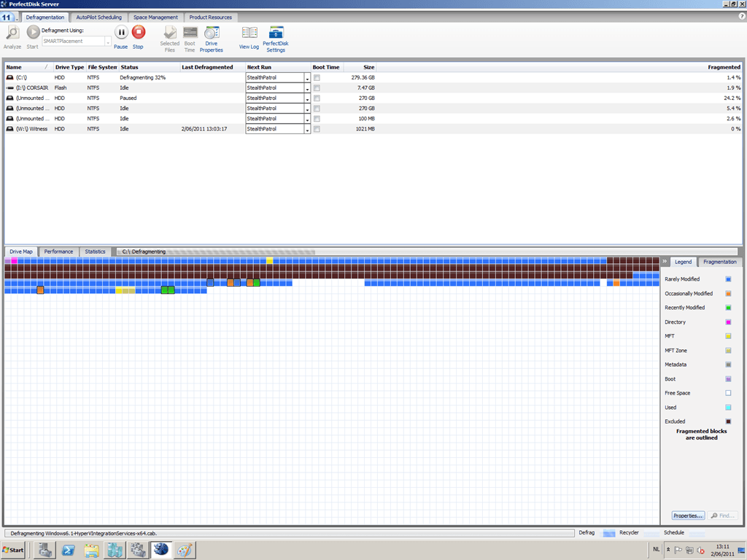Viewport: 747px width, 560px height.
Task: Show hidden tray icons arrow
Action: pos(668,550)
